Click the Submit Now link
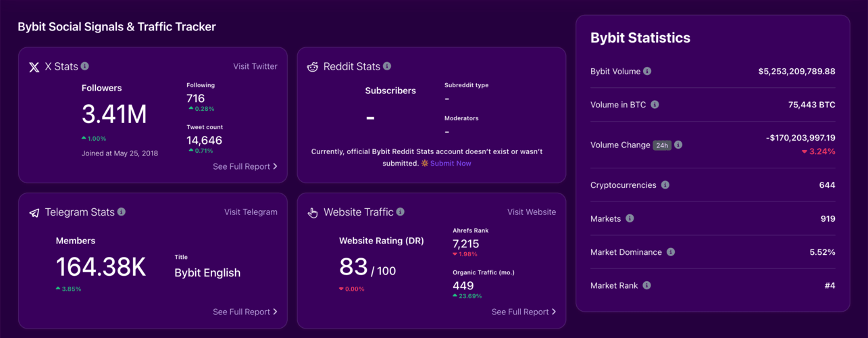868x338 pixels. 450,164
